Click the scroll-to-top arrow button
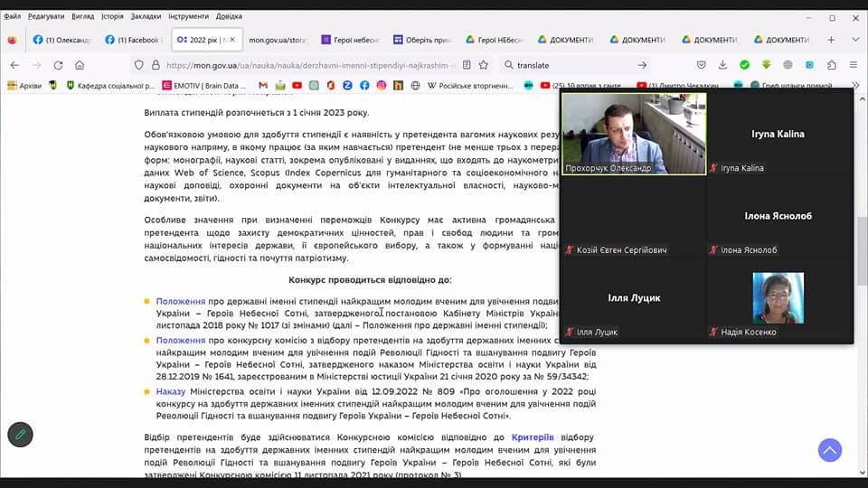Screen dimensions: 868x488 pyautogui.click(x=829, y=449)
